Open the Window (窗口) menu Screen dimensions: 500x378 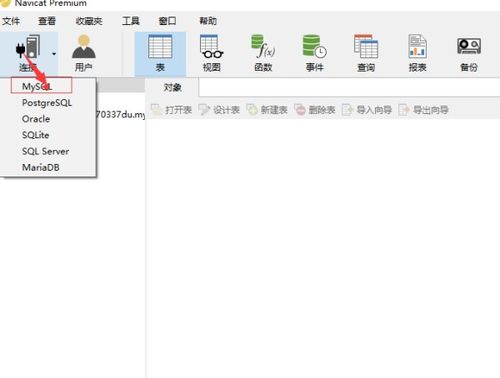(x=167, y=21)
